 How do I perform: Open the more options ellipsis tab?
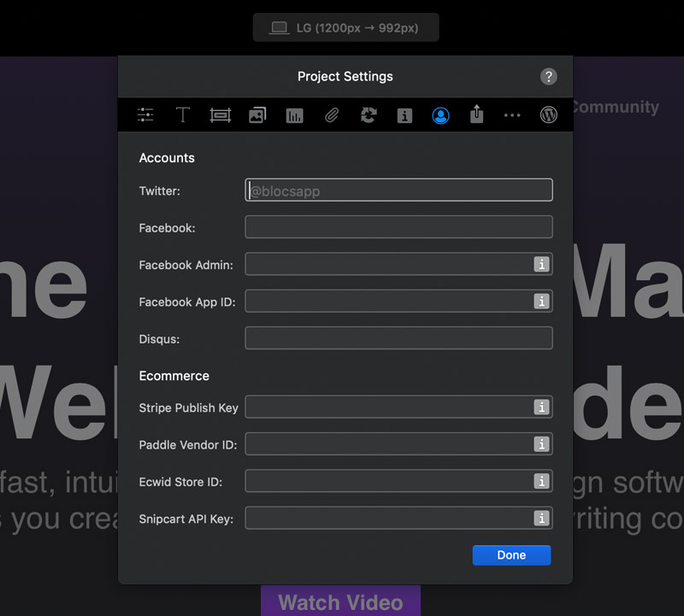[512, 115]
